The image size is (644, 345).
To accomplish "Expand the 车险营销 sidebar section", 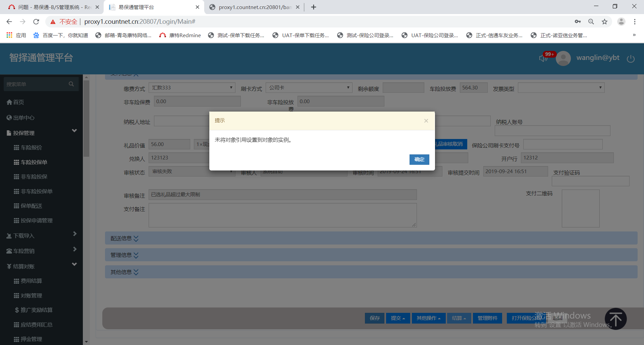I will (x=41, y=251).
